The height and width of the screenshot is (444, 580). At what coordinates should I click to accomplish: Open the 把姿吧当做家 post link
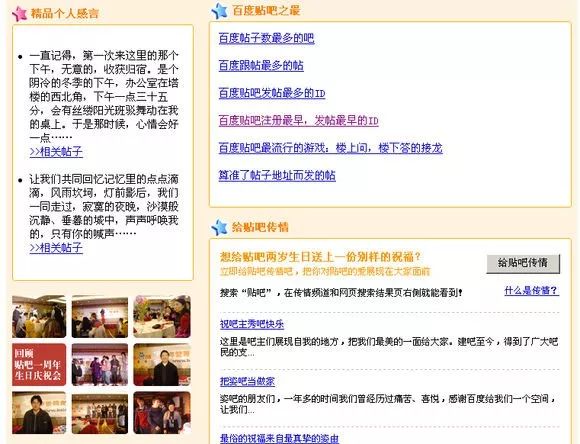[x=247, y=381]
